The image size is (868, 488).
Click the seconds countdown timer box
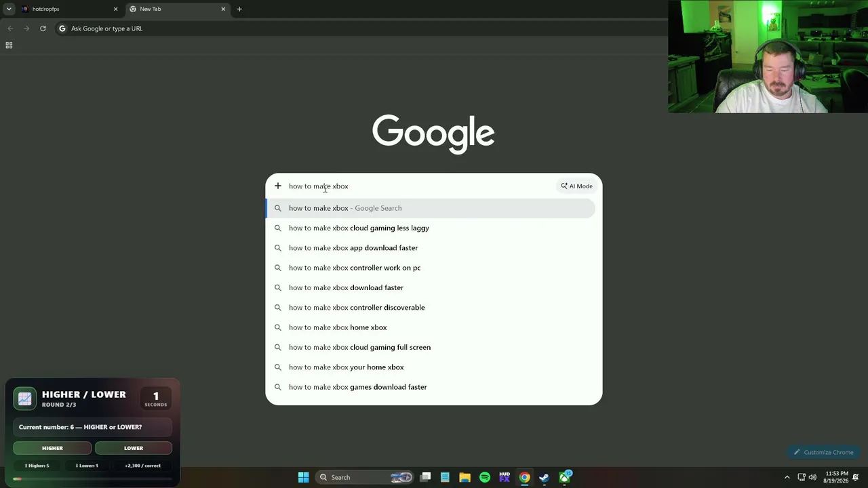155,399
